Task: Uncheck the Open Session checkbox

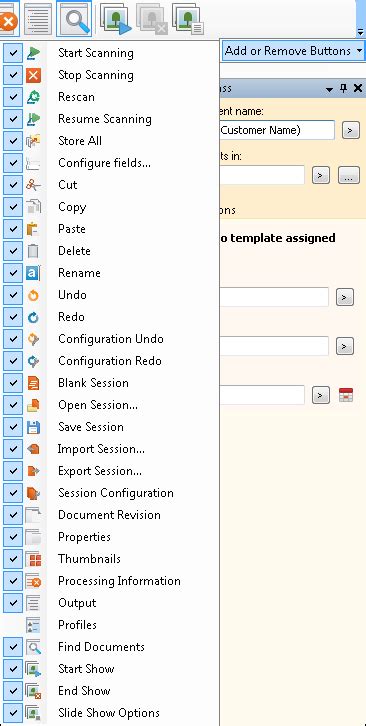Action: click(13, 405)
